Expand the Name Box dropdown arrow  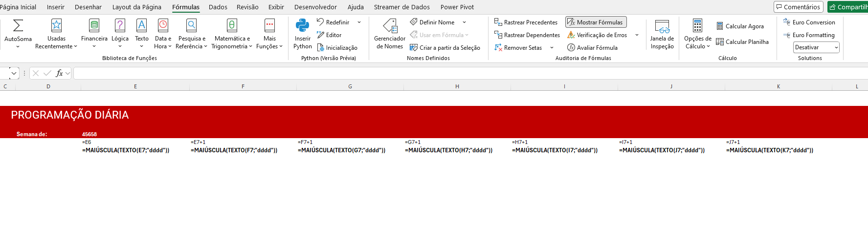14,73
